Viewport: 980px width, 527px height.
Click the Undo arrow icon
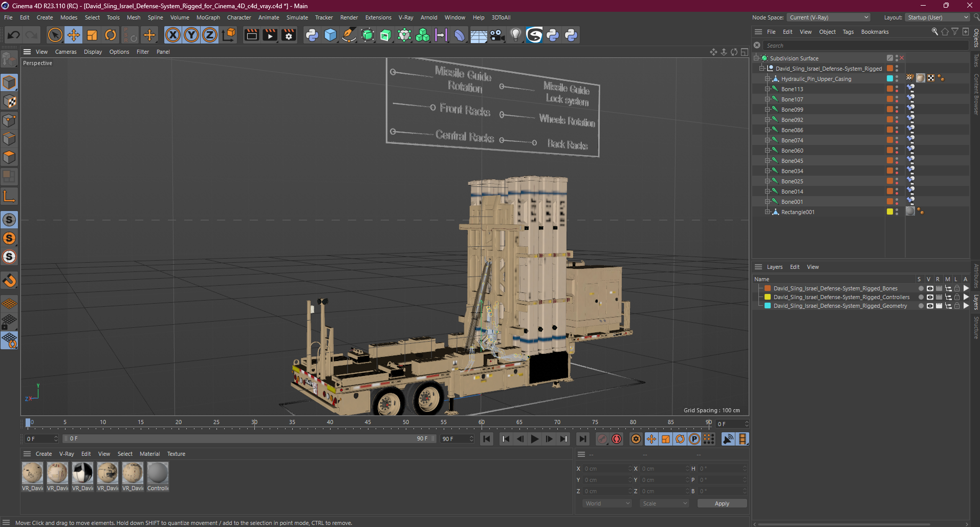(14, 35)
